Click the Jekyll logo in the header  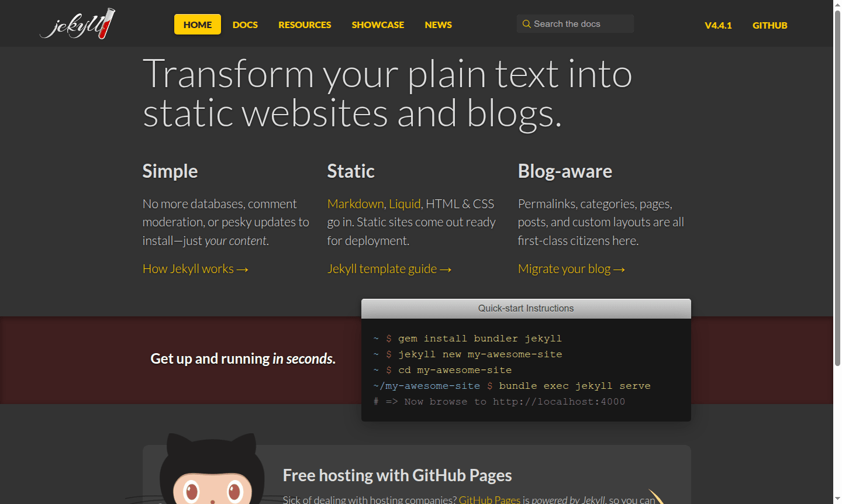77,24
